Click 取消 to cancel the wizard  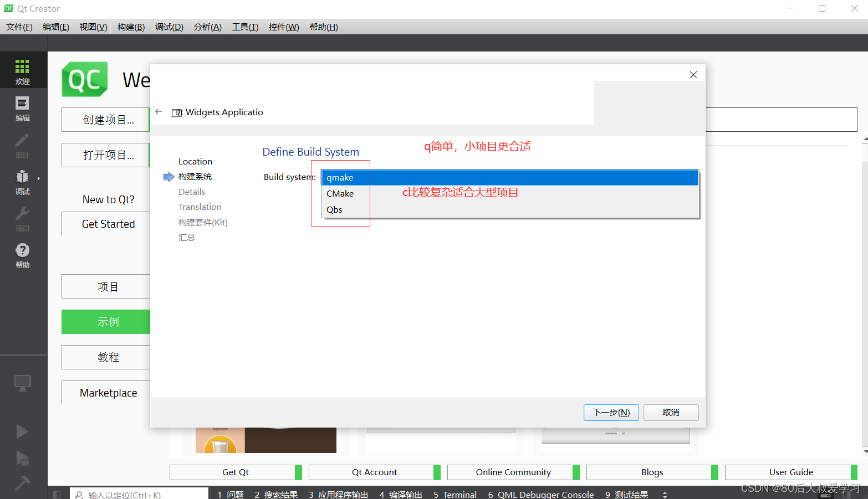point(671,413)
